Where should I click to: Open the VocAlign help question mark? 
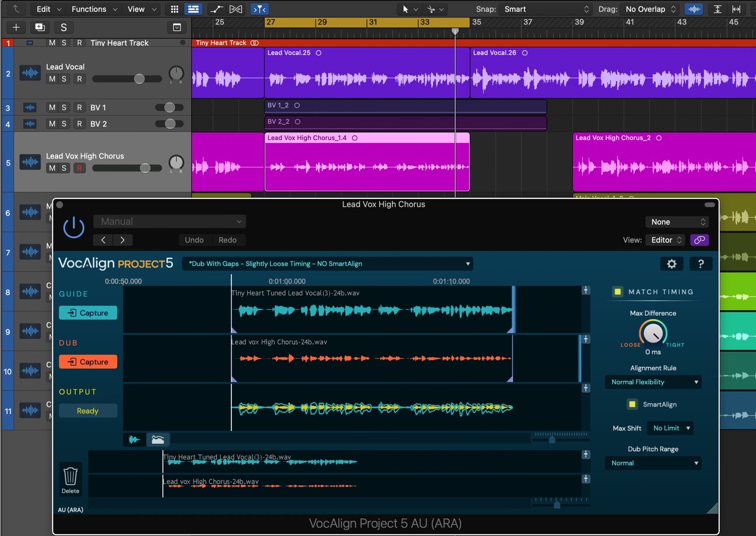point(701,264)
